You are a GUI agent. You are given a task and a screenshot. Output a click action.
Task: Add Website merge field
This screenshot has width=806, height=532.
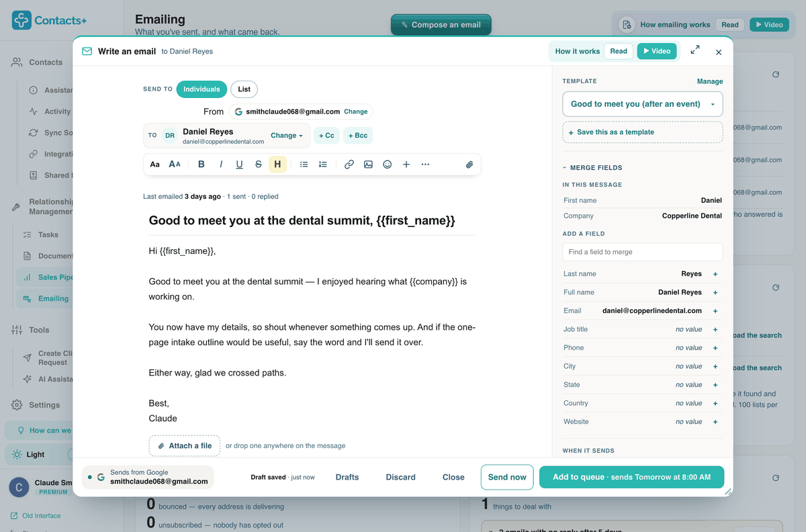[x=715, y=422]
